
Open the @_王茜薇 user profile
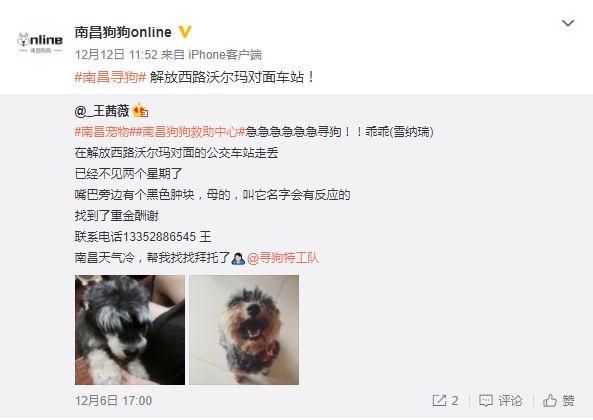(x=102, y=111)
